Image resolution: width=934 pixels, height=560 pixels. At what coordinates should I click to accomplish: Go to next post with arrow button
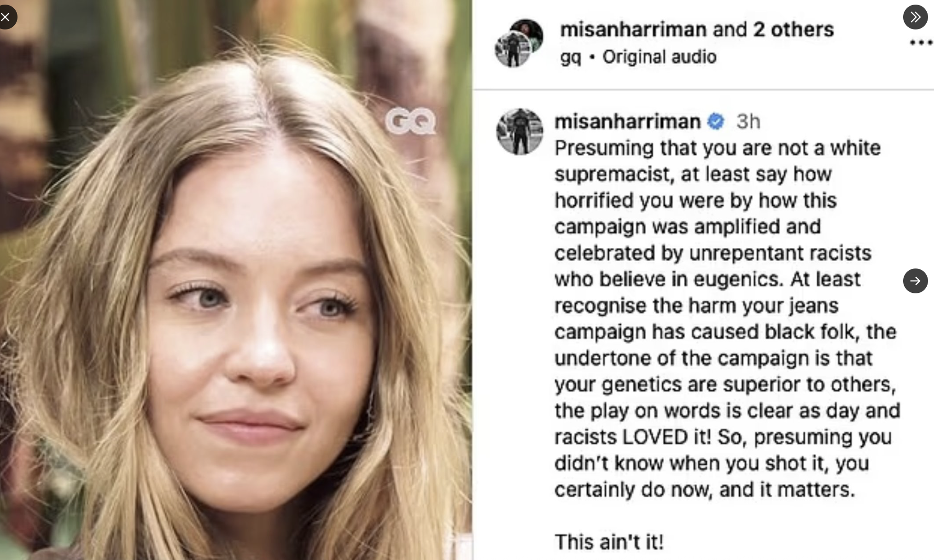pos(915,281)
